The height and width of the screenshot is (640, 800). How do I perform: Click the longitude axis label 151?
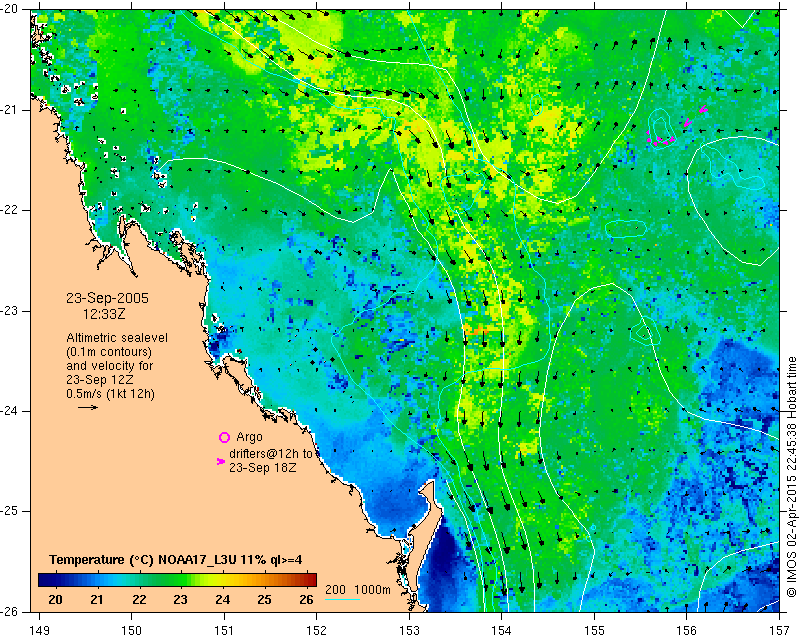click(x=224, y=631)
